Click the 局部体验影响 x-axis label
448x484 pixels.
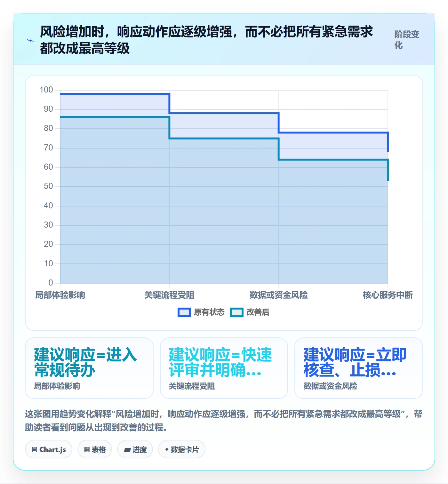coord(60,295)
